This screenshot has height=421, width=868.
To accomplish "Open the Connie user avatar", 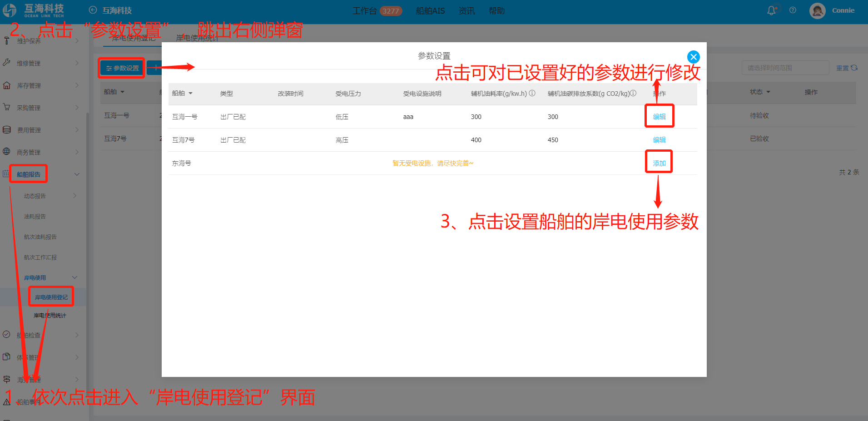I will pyautogui.click(x=817, y=10).
